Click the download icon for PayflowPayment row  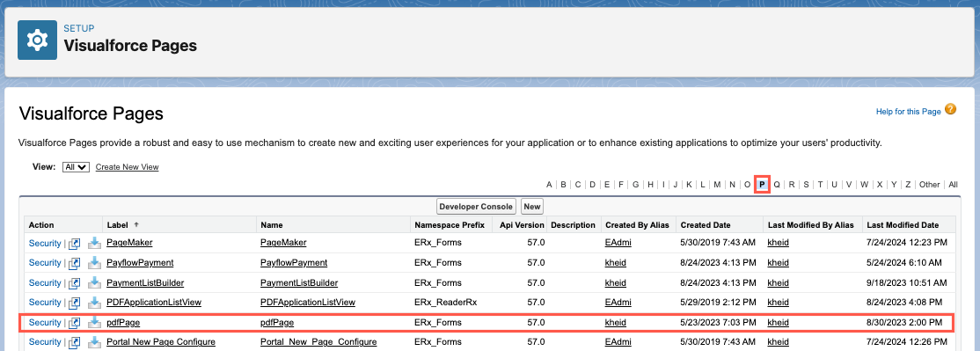tap(94, 262)
